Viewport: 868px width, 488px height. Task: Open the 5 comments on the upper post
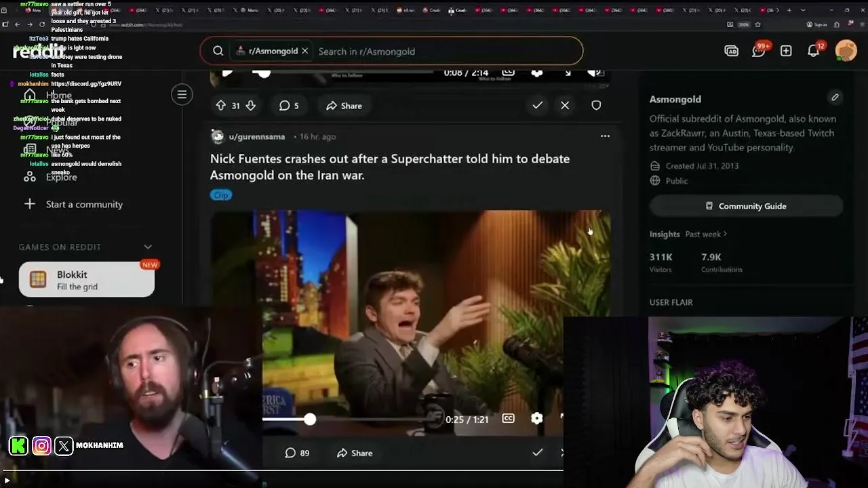pos(289,106)
